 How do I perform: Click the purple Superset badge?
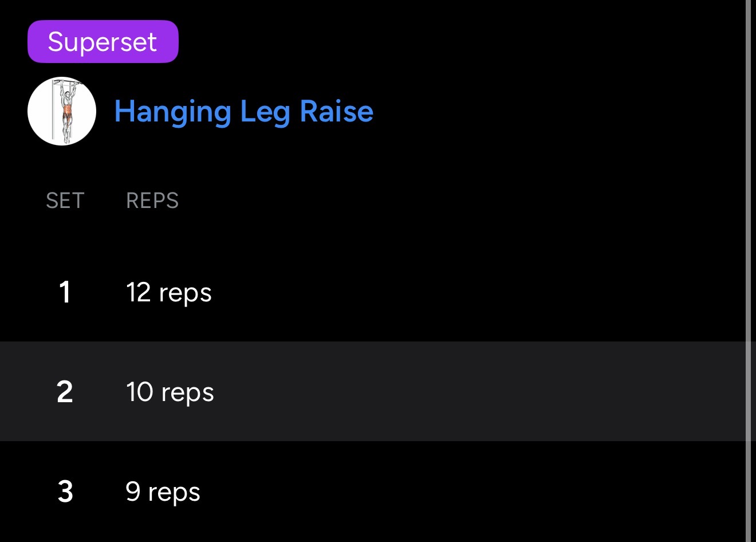click(x=103, y=42)
